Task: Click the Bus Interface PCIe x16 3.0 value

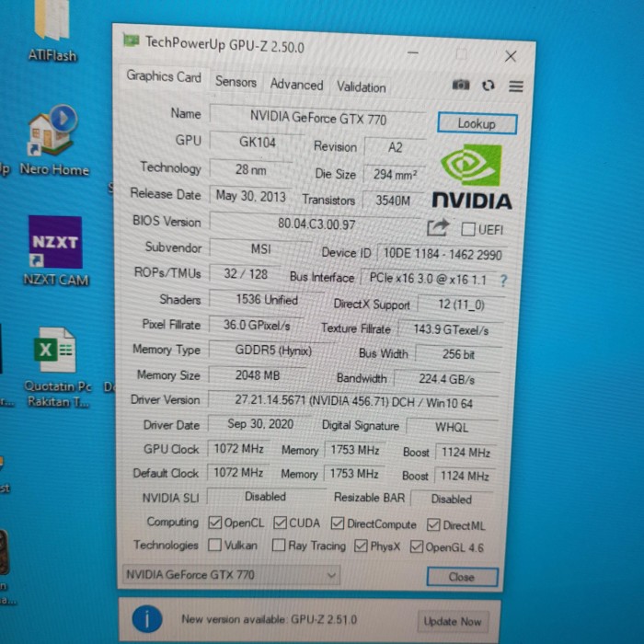Action: [428, 280]
